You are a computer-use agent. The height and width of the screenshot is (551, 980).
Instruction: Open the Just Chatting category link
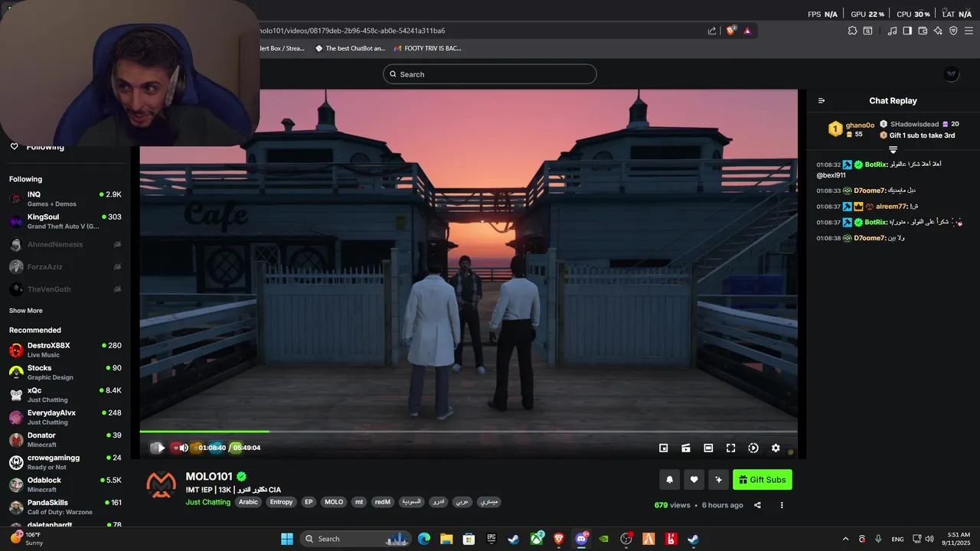(208, 502)
